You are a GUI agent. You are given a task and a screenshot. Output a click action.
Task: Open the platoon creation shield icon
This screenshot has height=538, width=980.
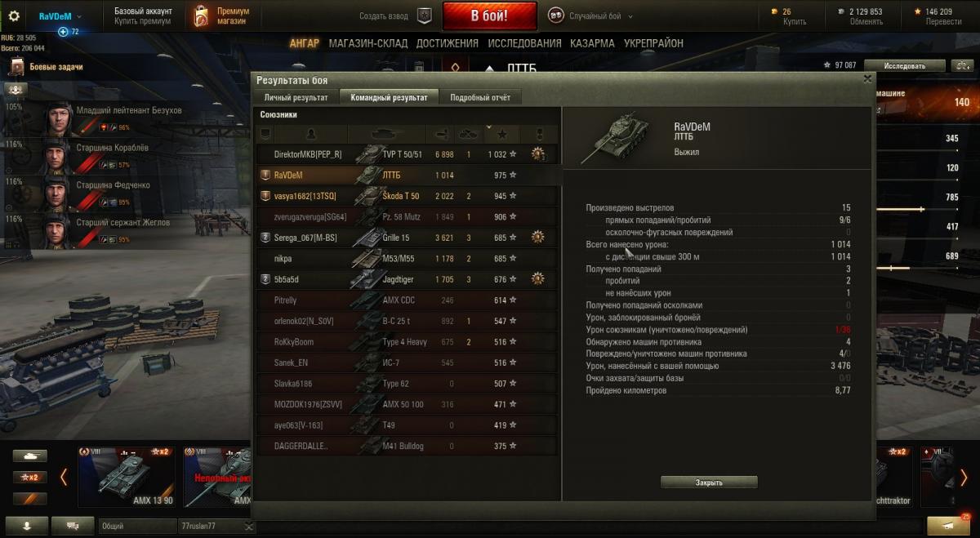pyautogui.click(x=425, y=16)
